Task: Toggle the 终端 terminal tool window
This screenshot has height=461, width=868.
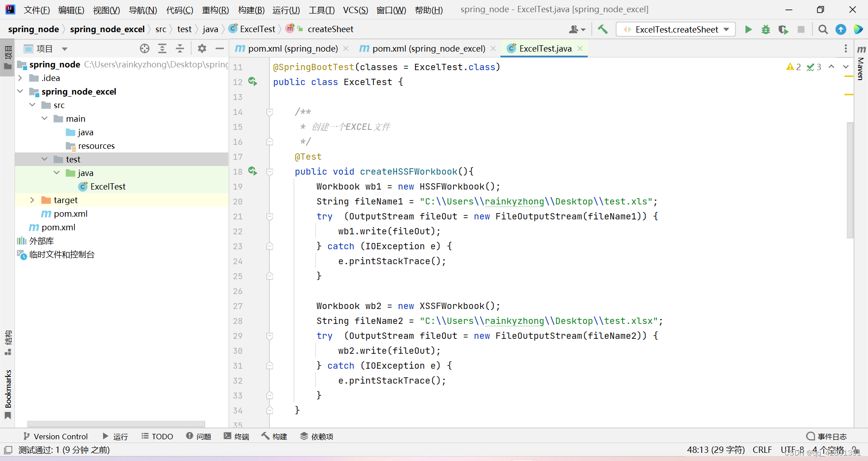Action: (236, 436)
